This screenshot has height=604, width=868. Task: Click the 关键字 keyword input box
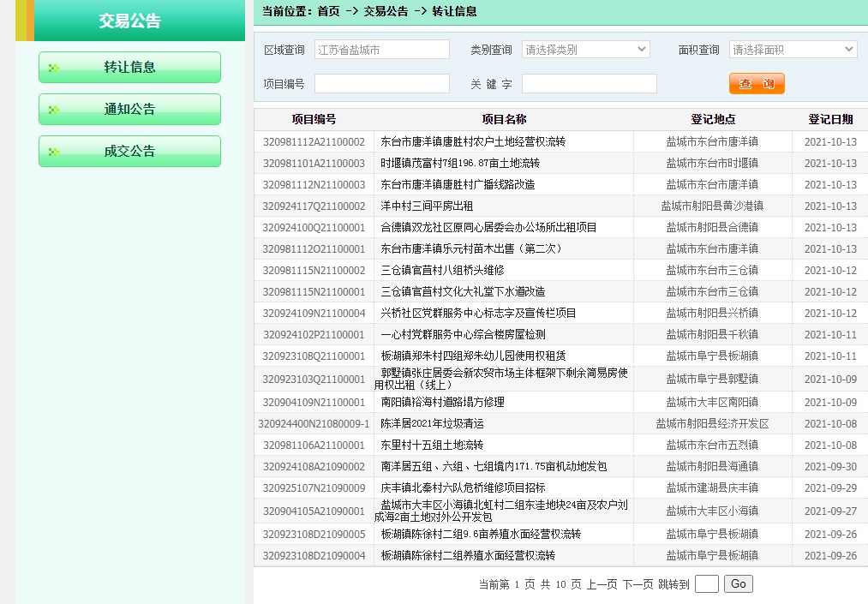(x=589, y=83)
